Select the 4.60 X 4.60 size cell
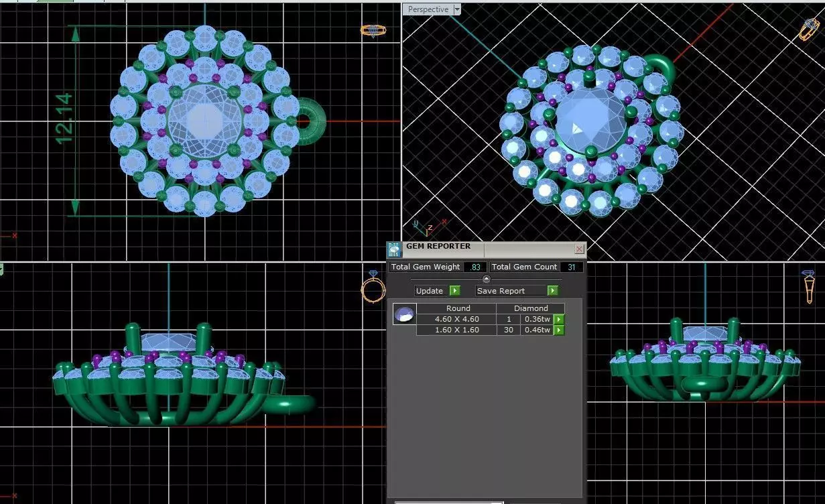 [456, 320]
